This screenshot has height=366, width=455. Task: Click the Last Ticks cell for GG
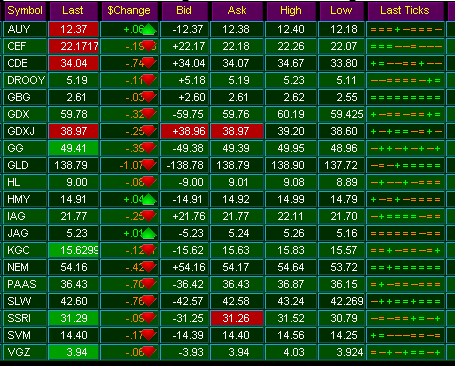tap(405, 148)
